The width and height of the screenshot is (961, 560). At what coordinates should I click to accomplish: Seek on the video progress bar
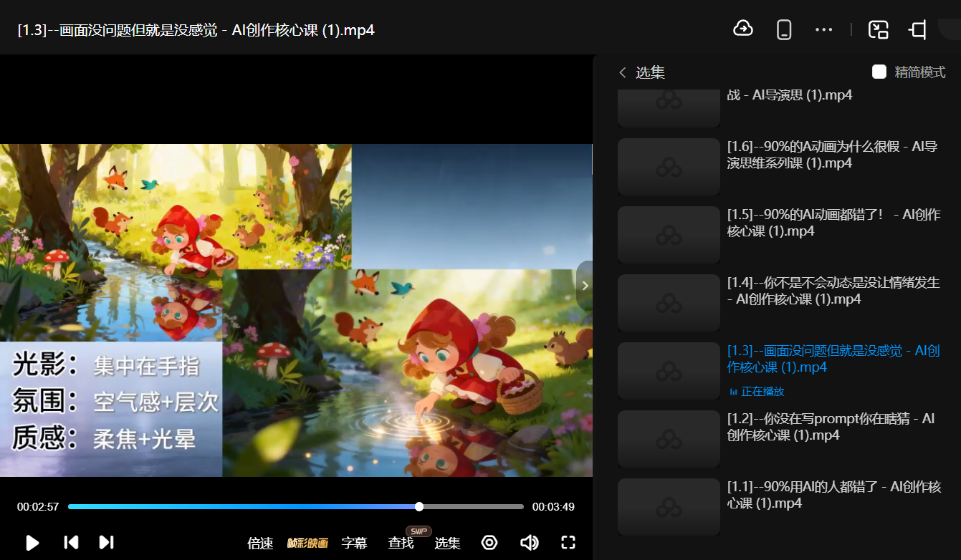[x=296, y=507]
